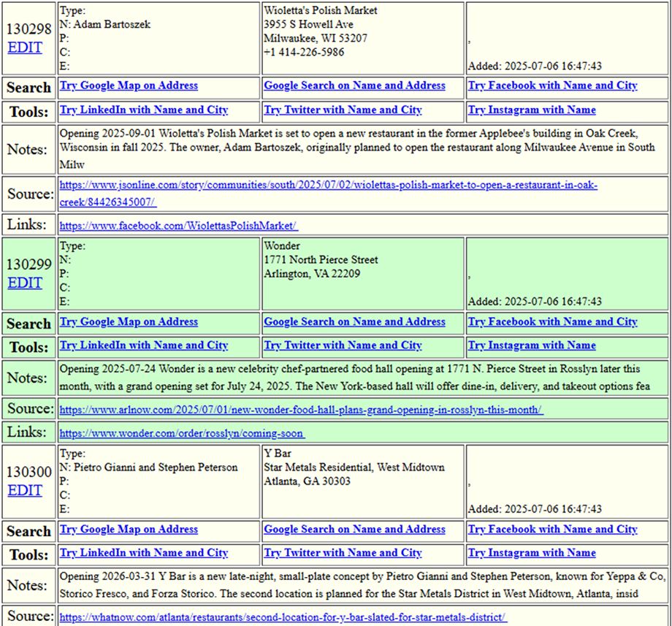The height and width of the screenshot is (626, 672).
Task: Open Google Search link for Wonder record
Action: pyautogui.click(x=354, y=321)
